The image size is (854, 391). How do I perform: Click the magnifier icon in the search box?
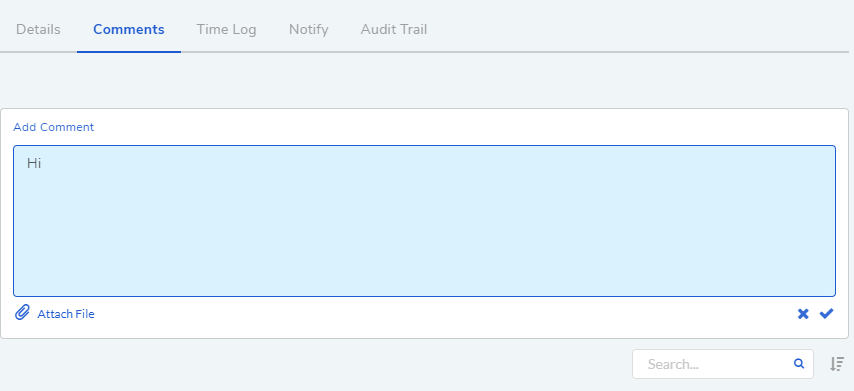(x=799, y=363)
